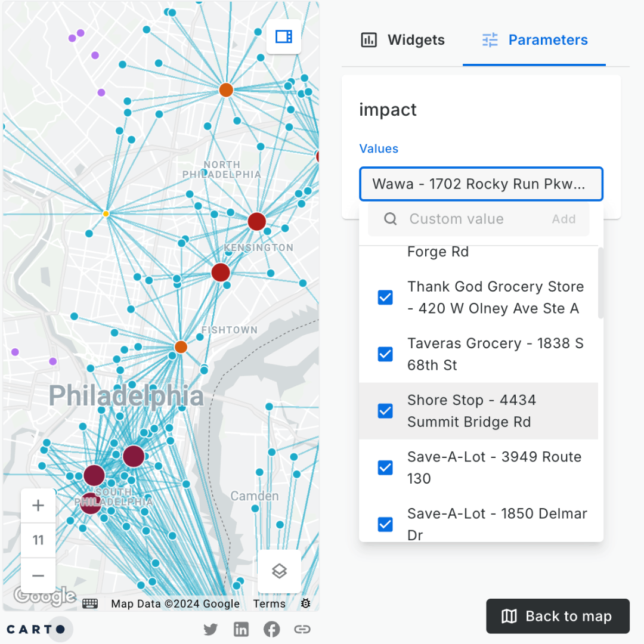The image size is (644, 644).
Task: Click the report map error bug icon
Action: 305,603
